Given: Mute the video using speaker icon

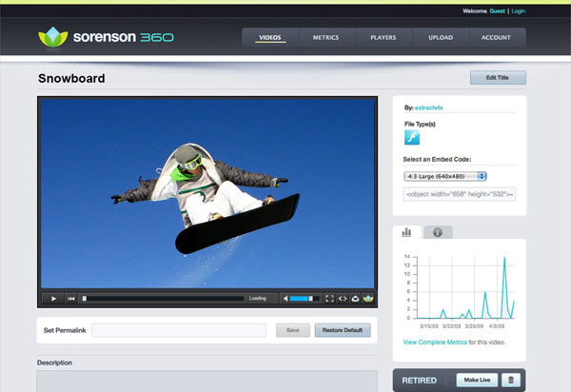Looking at the screenshot, I should pos(285,298).
